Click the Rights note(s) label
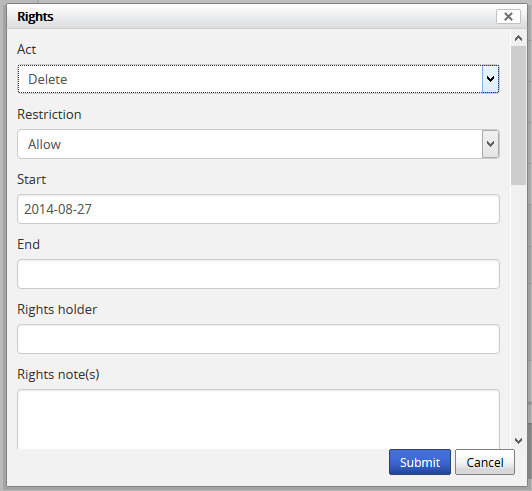Viewport: 532px width, 491px height. (x=58, y=375)
